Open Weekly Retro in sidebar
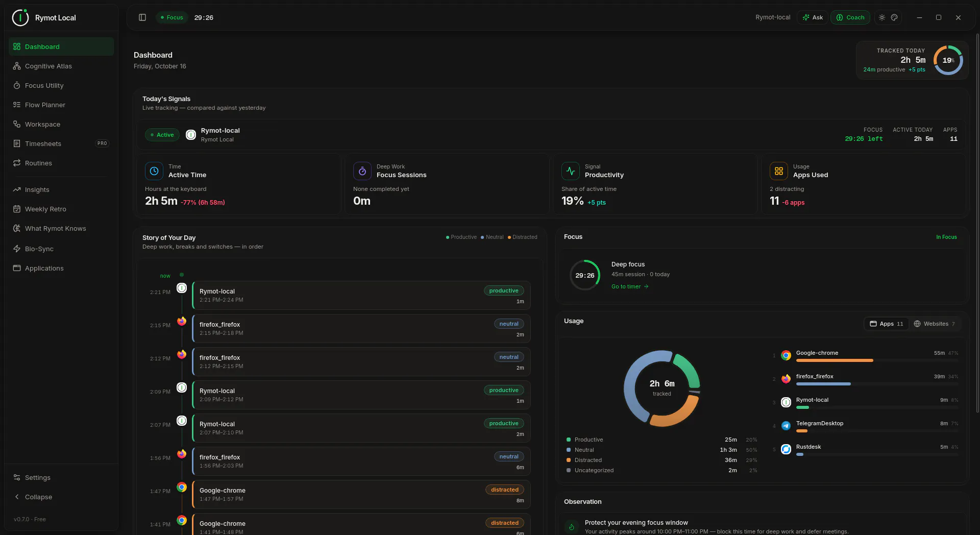The height and width of the screenshot is (535, 980). [x=61, y=209]
